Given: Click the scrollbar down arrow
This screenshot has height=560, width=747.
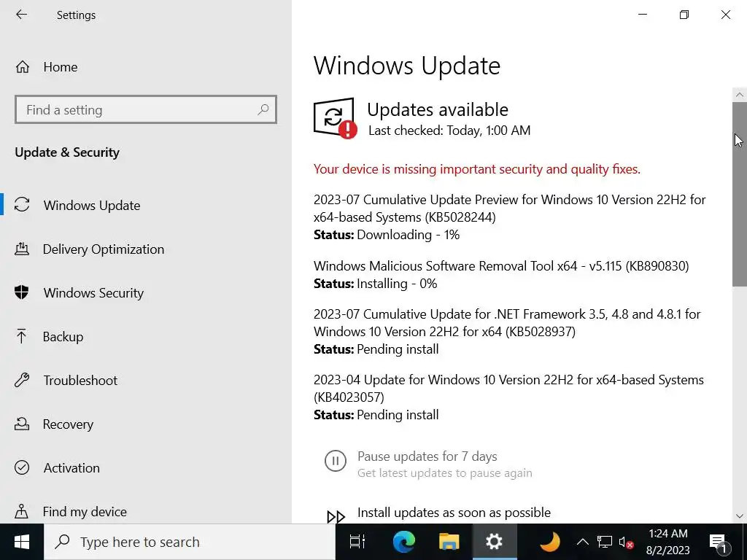Looking at the screenshot, I should (740, 516).
